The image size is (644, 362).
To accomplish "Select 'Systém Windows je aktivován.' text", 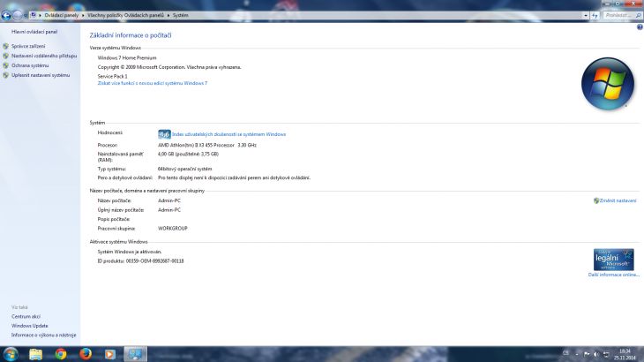I will pos(130,252).
